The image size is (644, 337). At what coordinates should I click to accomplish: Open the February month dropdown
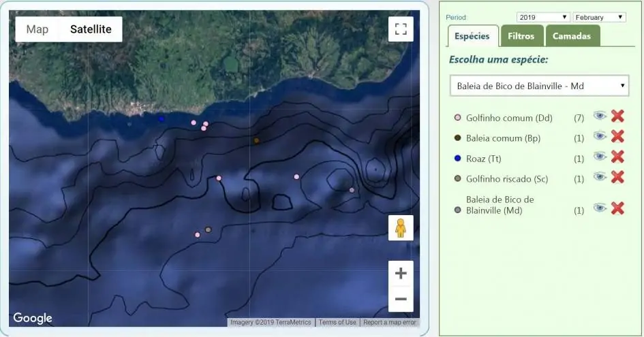600,17
